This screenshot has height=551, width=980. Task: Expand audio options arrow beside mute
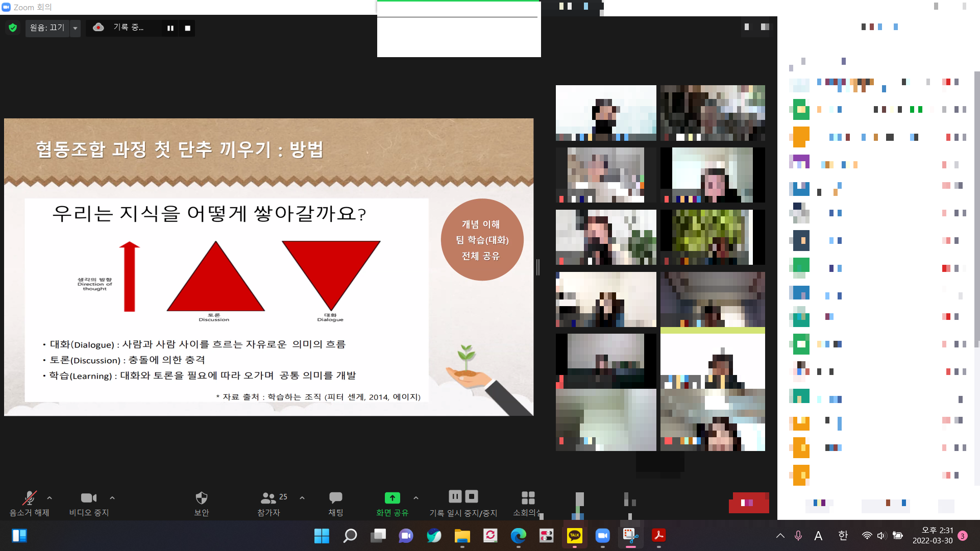pos(50,498)
